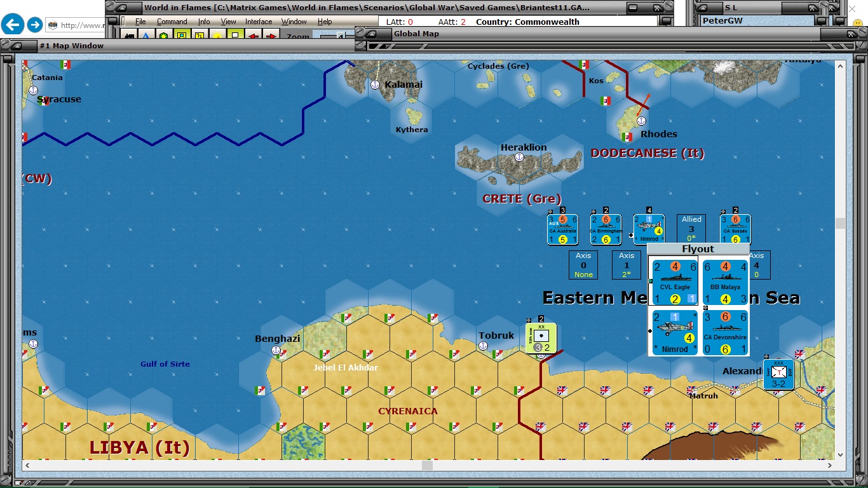
Task: Click the Flyout panel title bar
Action: (698, 249)
